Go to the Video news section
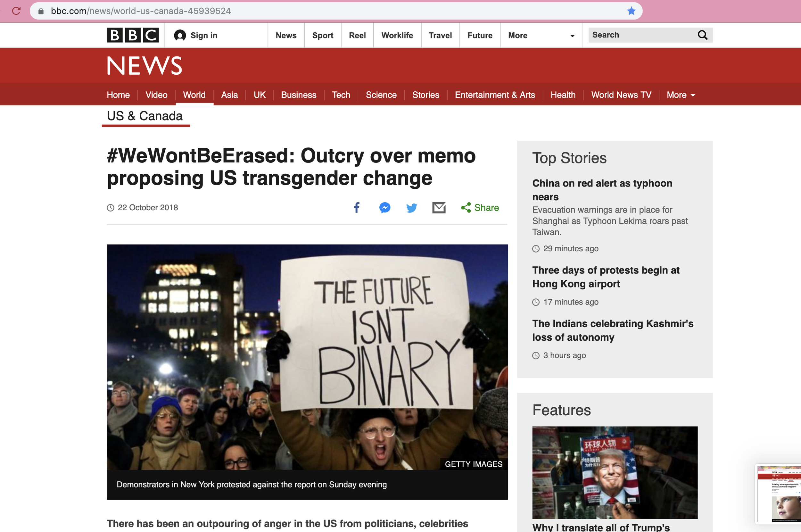 point(156,95)
